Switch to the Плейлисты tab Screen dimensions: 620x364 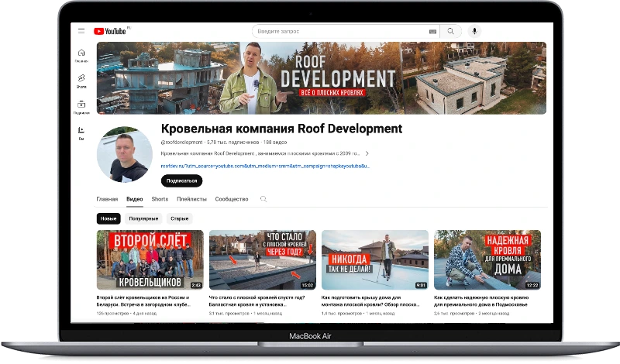[x=191, y=199]
